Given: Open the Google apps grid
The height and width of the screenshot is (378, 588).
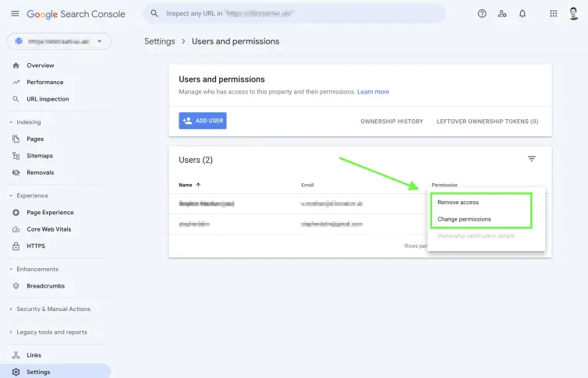Looking at the screenshot, I should 554,13.
